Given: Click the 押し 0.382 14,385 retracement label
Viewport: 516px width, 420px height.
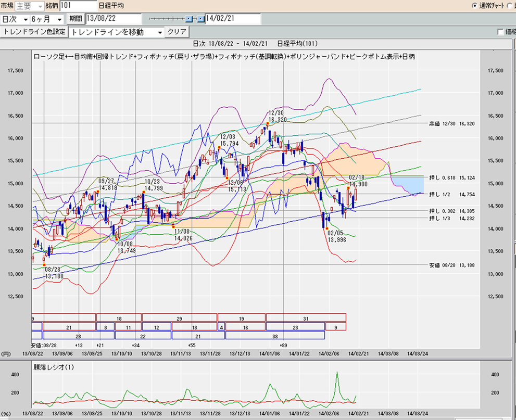Looking at the screenshot, I should (452, 211).
